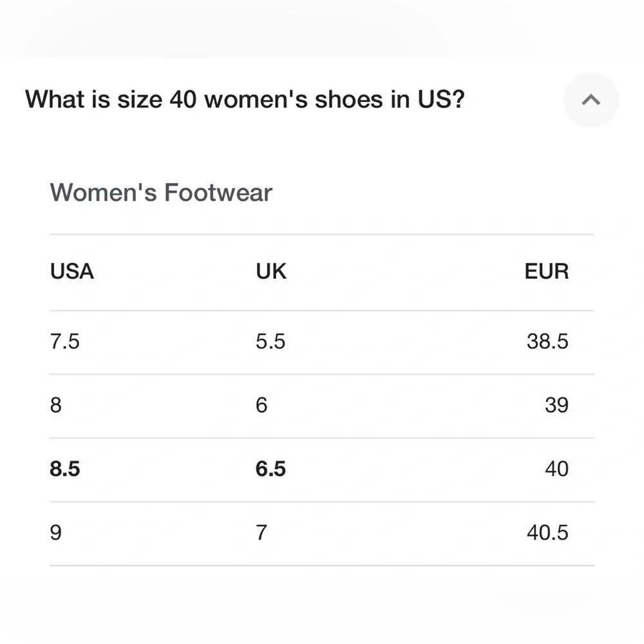
Task: Click the UK size 6 cell
Action: point(261,405)
